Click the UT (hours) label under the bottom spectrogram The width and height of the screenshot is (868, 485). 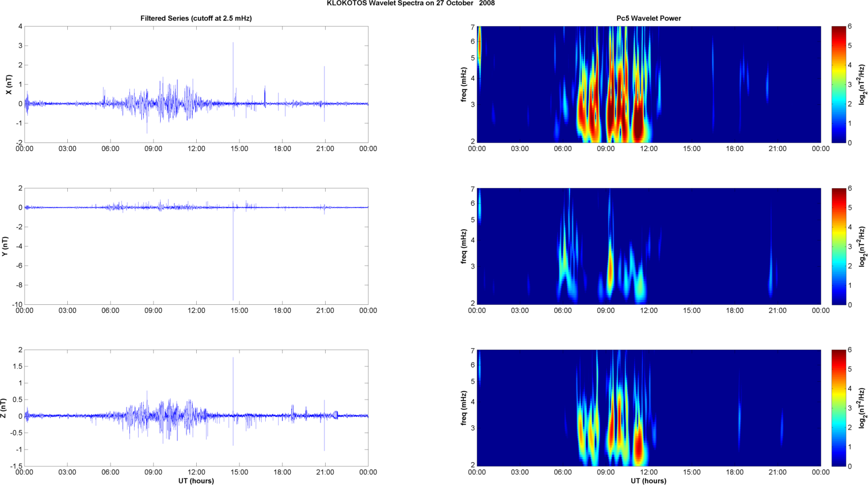coord(648,480)
